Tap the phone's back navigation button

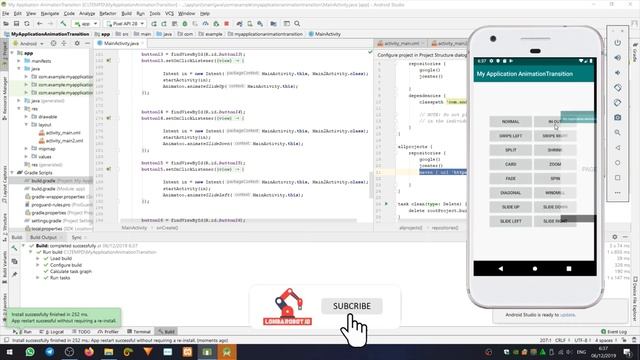click(x=501, y=269)
